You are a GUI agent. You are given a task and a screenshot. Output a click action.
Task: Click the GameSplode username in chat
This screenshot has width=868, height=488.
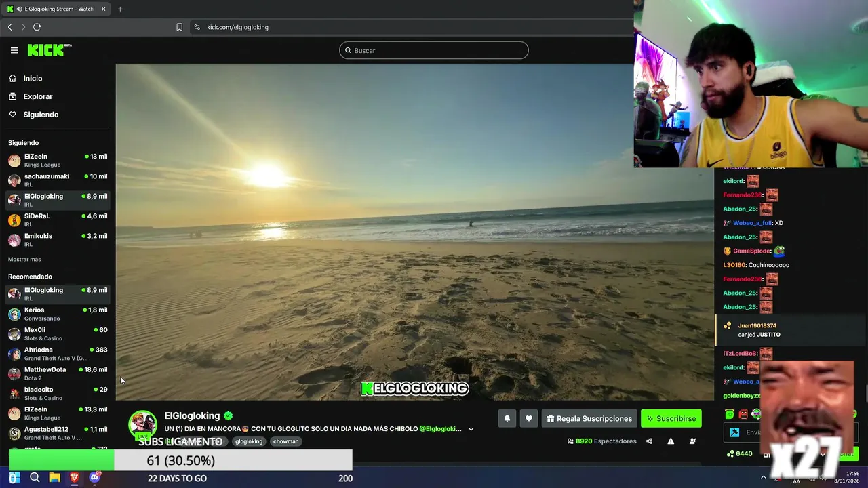pyautogui.click(x=752, y=251)
